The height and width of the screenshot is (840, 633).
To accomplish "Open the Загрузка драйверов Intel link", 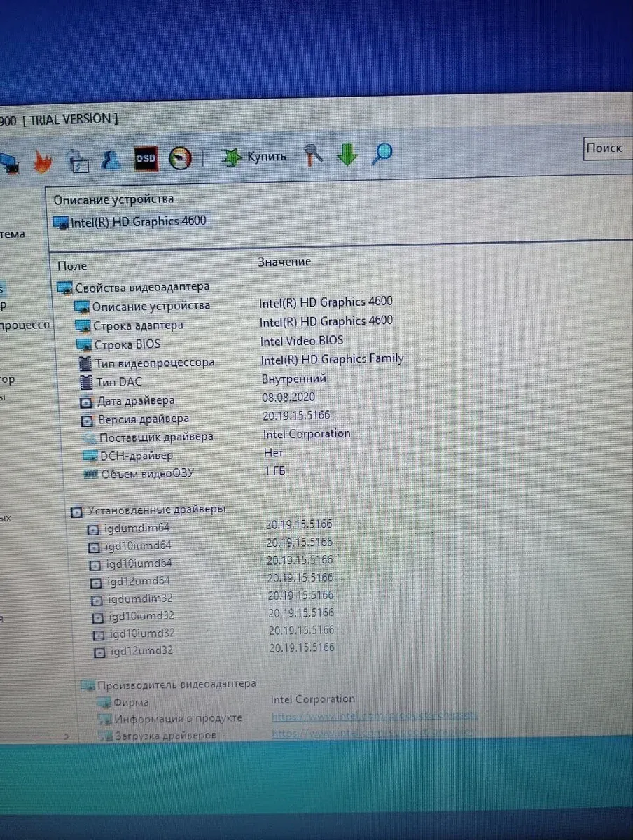I will [x=373, y=734].
